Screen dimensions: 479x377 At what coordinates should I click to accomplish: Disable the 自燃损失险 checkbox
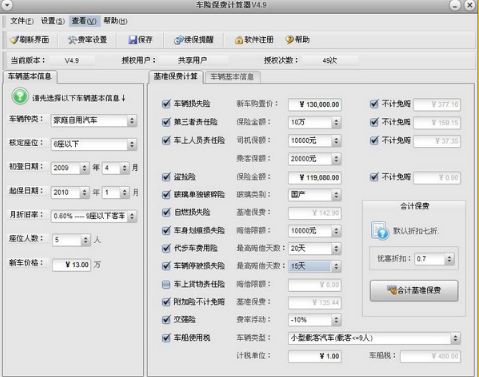pos(166,212)
